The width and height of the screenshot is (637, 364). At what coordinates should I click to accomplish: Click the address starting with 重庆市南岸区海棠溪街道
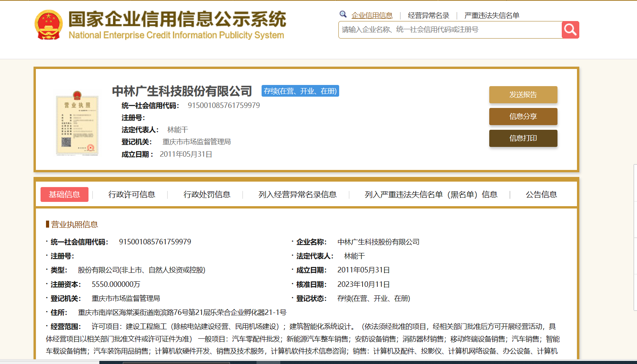pos(182,313)
